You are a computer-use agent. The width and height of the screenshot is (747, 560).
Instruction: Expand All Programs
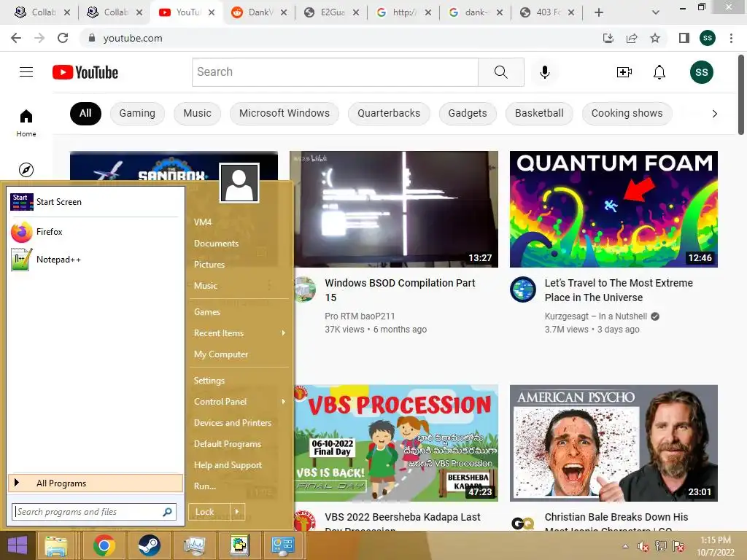point(96,483)
